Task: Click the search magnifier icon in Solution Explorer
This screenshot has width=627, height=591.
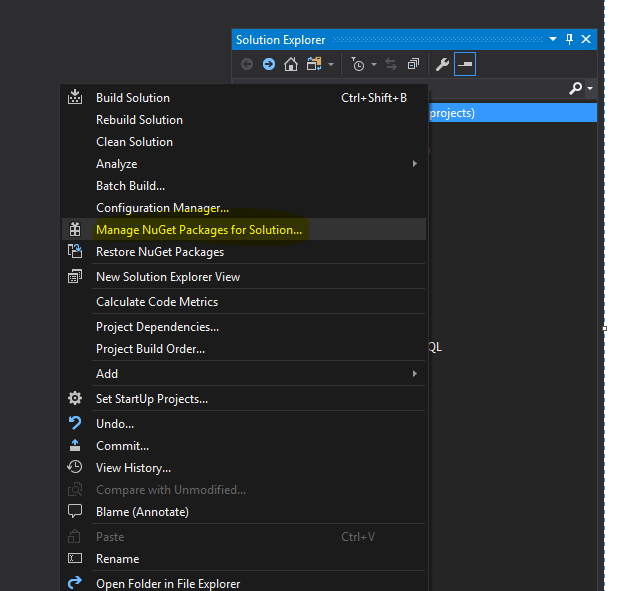Action: 575,89
